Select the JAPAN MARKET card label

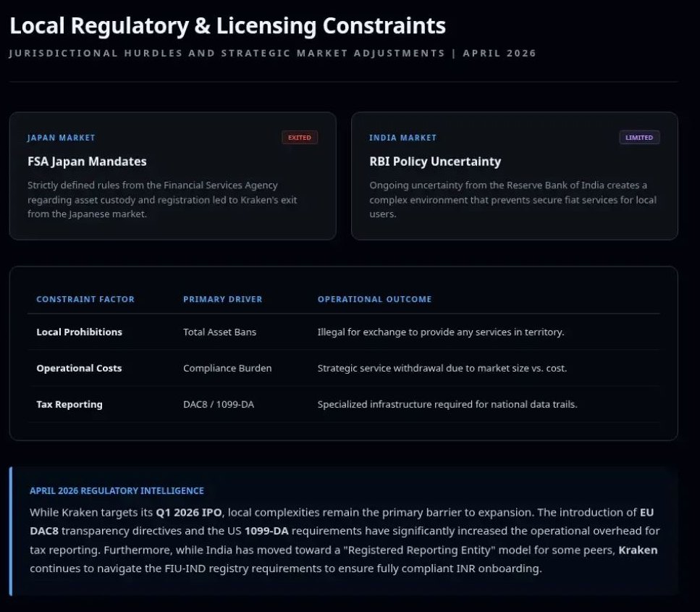click(62, 138)
